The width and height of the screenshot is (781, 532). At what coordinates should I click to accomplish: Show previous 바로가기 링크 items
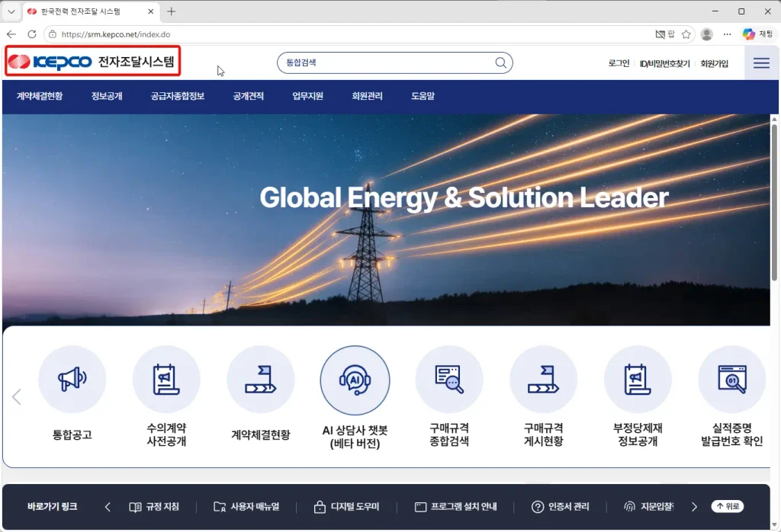tap(108, 507)
